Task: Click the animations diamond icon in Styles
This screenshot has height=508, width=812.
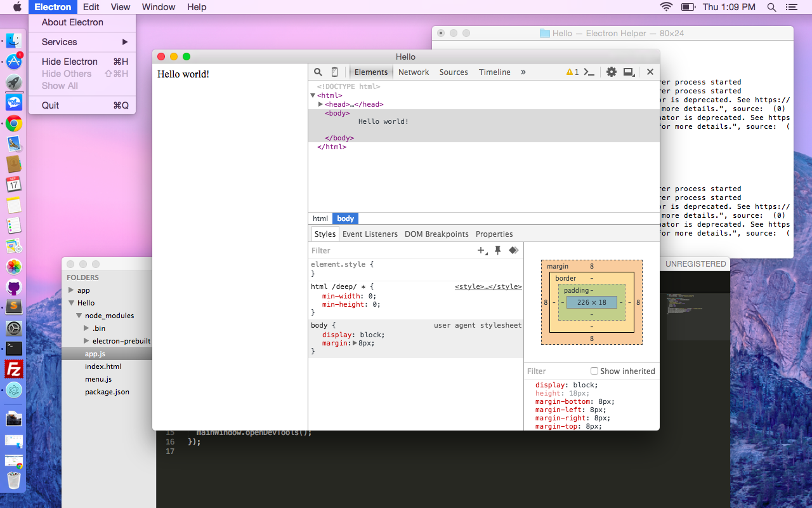Action: (514, 251)
